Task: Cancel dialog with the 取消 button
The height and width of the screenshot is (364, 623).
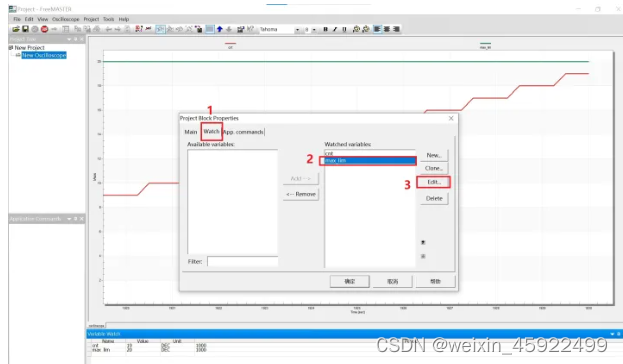Action: [x=393, y=281]
